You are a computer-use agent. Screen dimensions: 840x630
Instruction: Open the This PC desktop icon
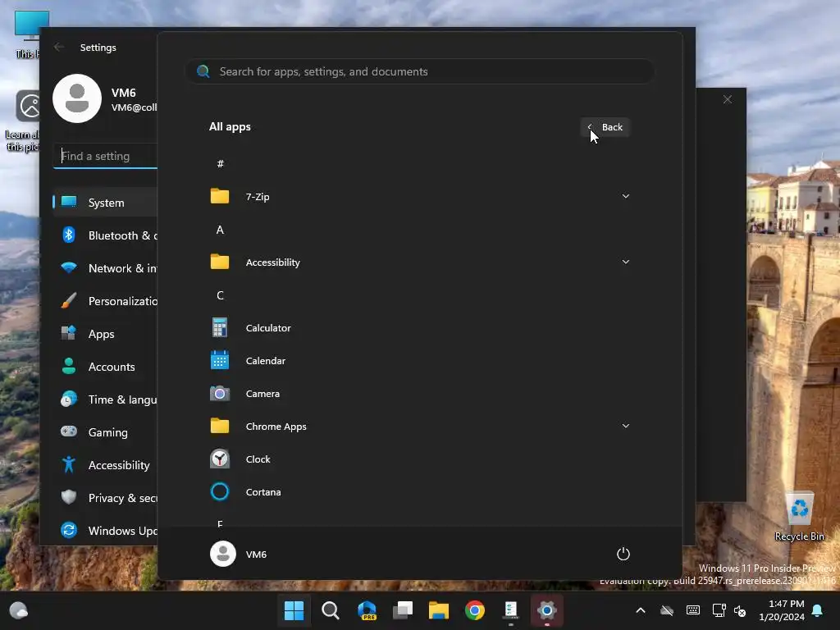pos(27,34)
